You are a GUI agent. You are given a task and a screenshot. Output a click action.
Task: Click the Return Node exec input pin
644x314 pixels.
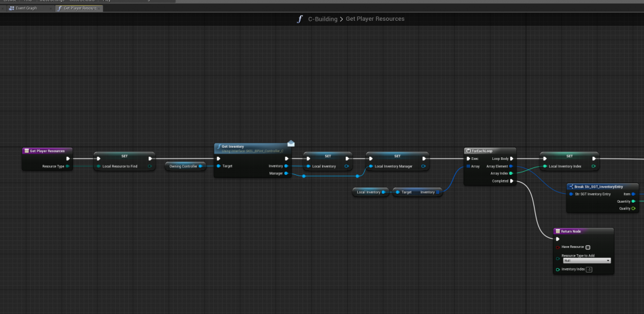point(558,239)
